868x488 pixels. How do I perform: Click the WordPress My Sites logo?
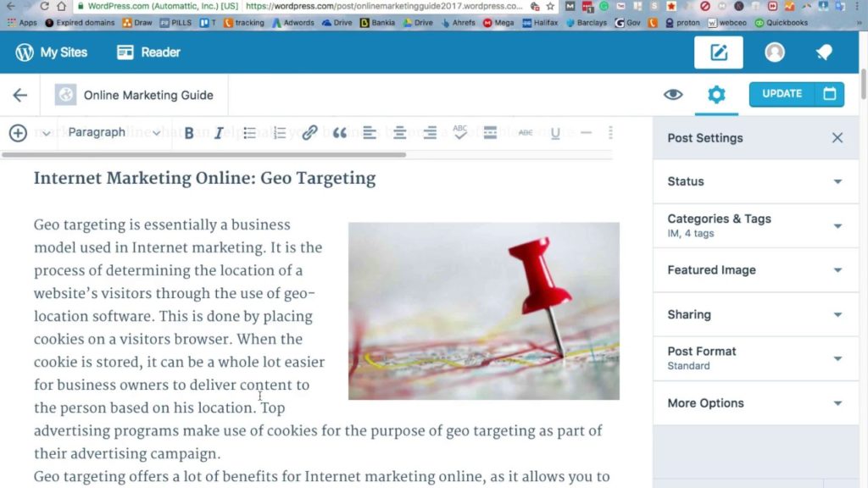click(51, 52)
